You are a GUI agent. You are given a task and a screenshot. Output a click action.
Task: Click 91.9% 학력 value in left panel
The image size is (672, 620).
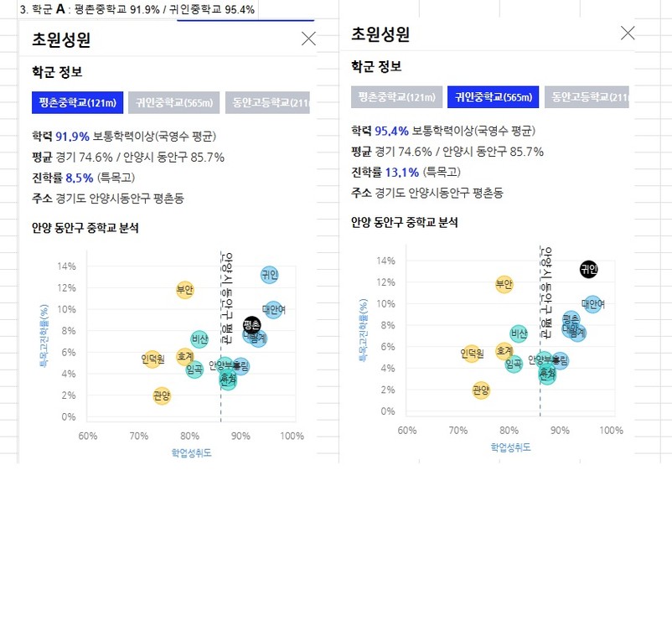(72, 137)
